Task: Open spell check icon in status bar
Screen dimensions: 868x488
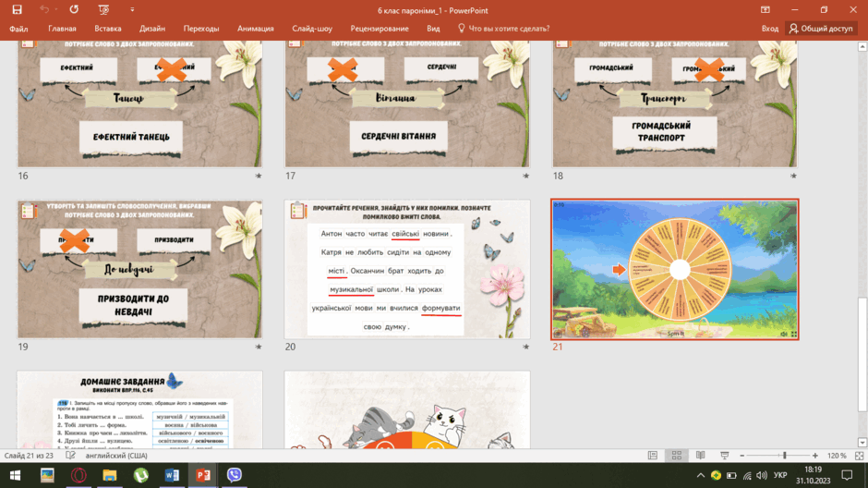Action: coord(70,456)
